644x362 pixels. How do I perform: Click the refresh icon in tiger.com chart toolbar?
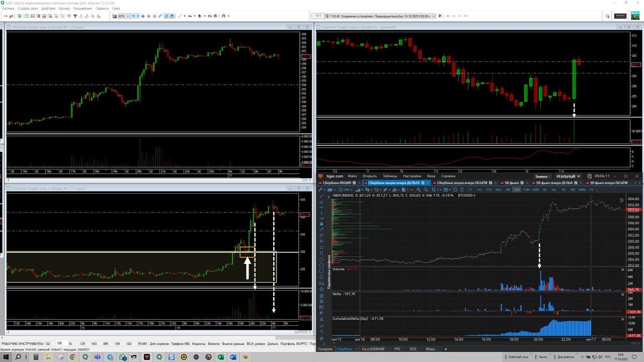(x=455, y=190)
